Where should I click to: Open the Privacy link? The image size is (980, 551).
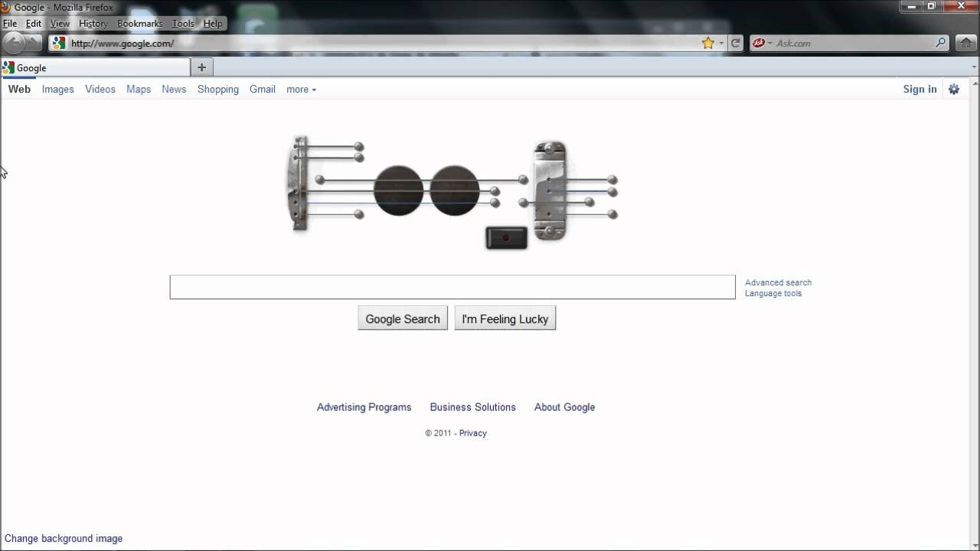pos(473,433)
